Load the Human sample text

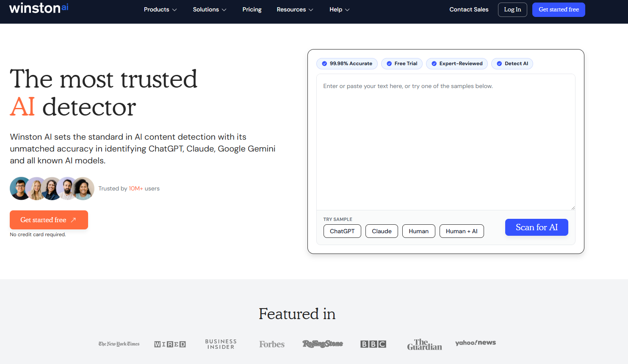(x=418, y=231)
